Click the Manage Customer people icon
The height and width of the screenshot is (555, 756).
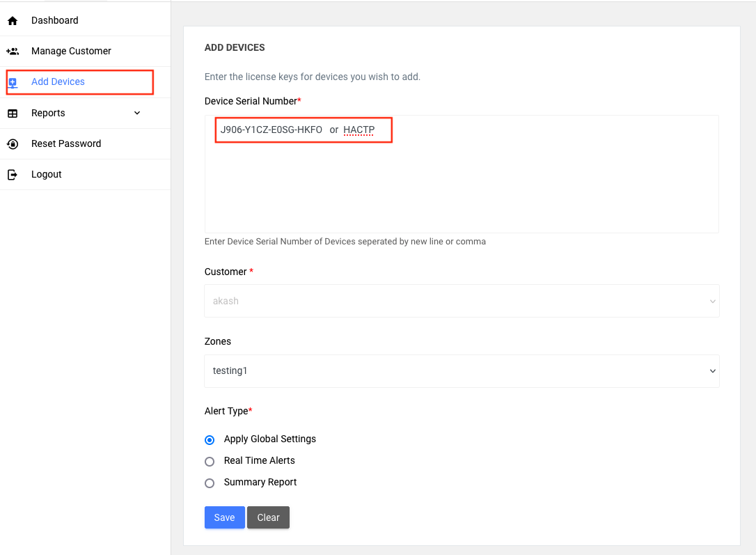point(13,52)
